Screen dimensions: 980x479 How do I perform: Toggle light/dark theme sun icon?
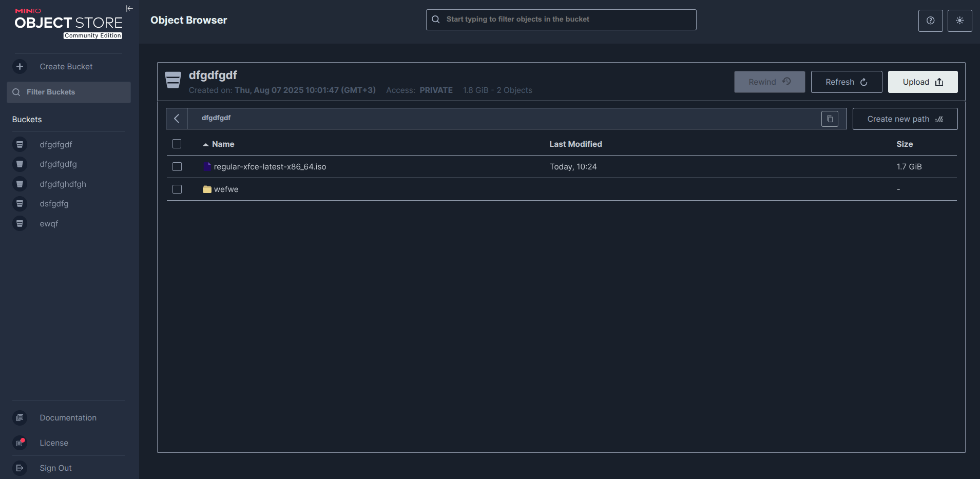(959, 21)
